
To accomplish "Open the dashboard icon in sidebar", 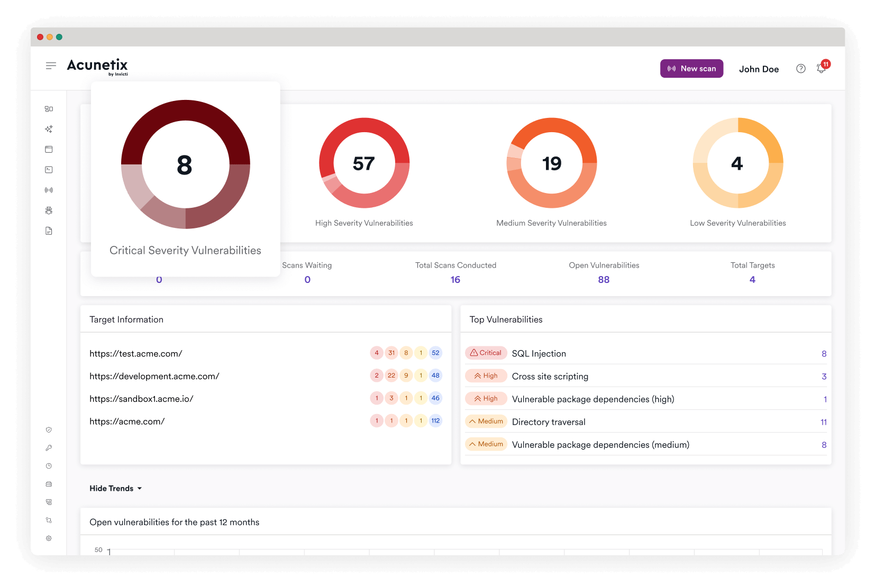I will coord(49,109).
